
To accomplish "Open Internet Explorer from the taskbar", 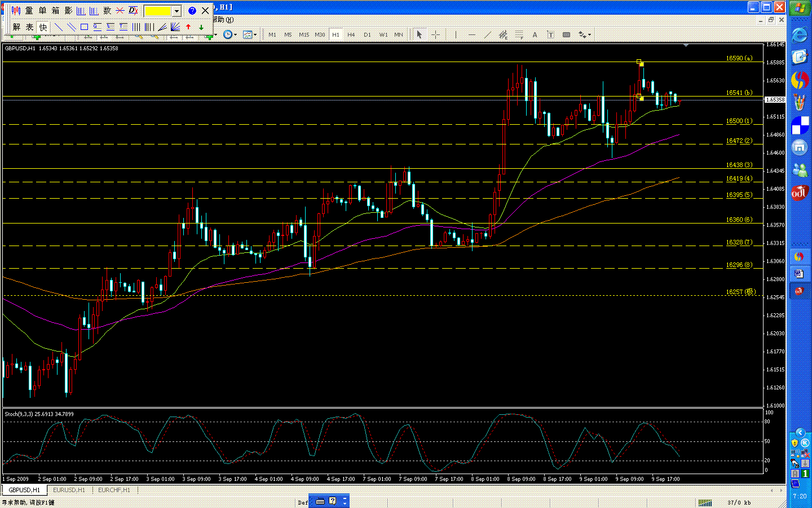I will (800, 35).
